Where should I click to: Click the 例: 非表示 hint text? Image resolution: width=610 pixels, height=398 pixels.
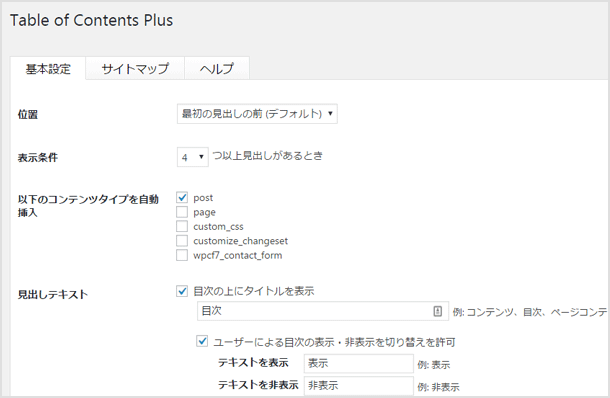click(x=438, y=387)
